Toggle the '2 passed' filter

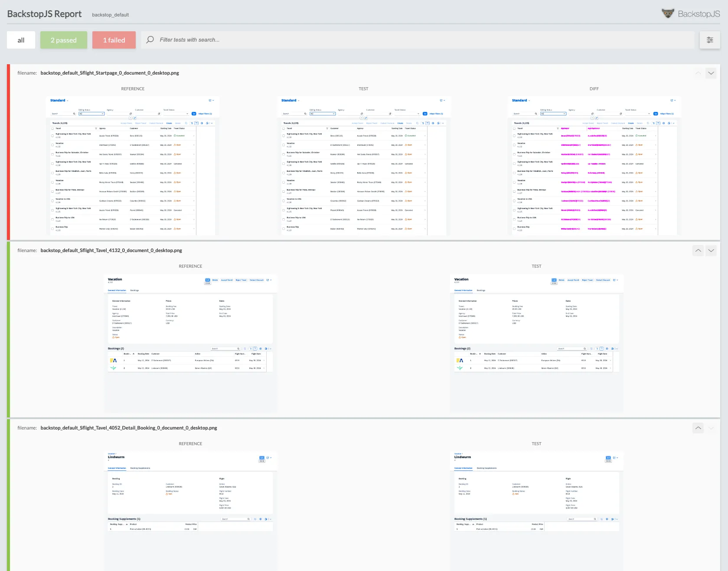click(x=64, y=40)
